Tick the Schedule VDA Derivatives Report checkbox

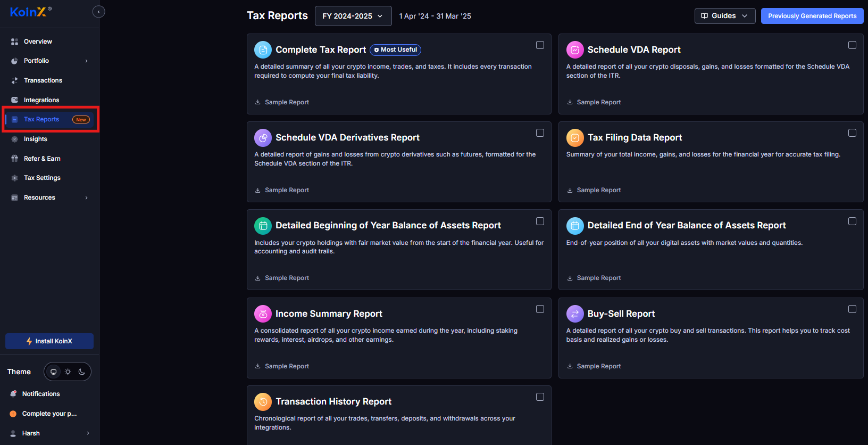point(540,133)
